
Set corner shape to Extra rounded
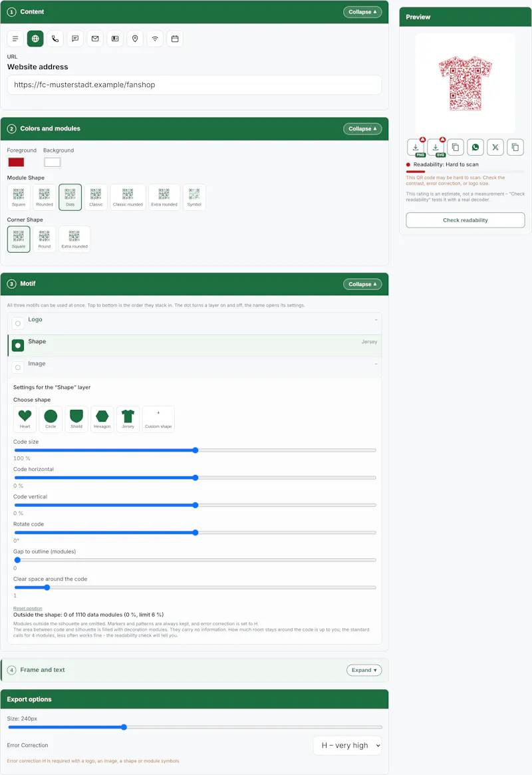click(74, 239)
